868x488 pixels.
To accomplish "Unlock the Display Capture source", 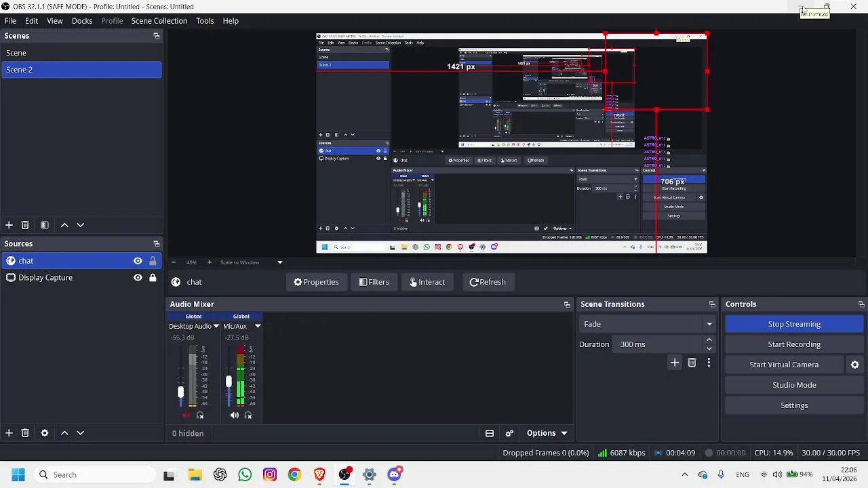I will [153, 278].
